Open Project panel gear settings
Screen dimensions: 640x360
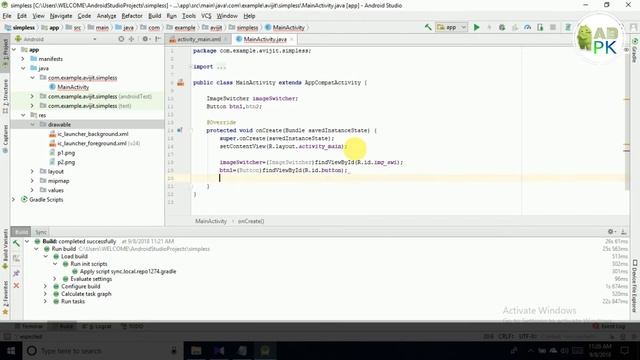(x=145, y=39)
